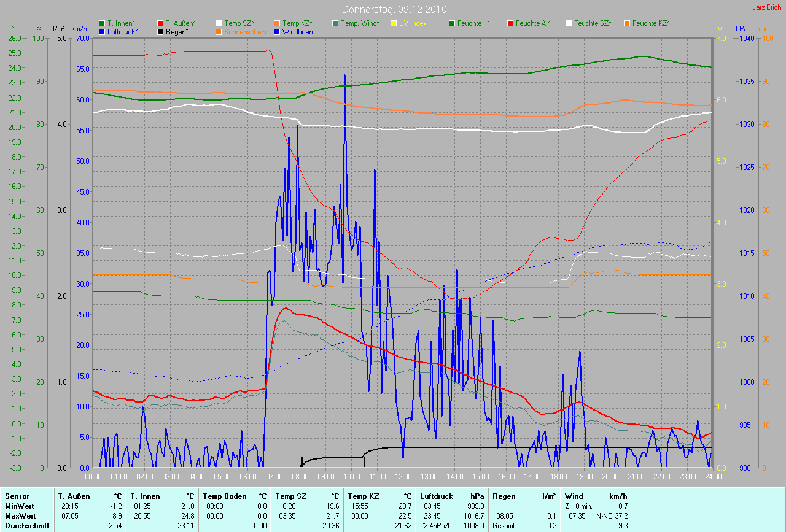Toggle the Feuchte A. humidity series label
The image size is (786, 532).
(x=532, y=23)
